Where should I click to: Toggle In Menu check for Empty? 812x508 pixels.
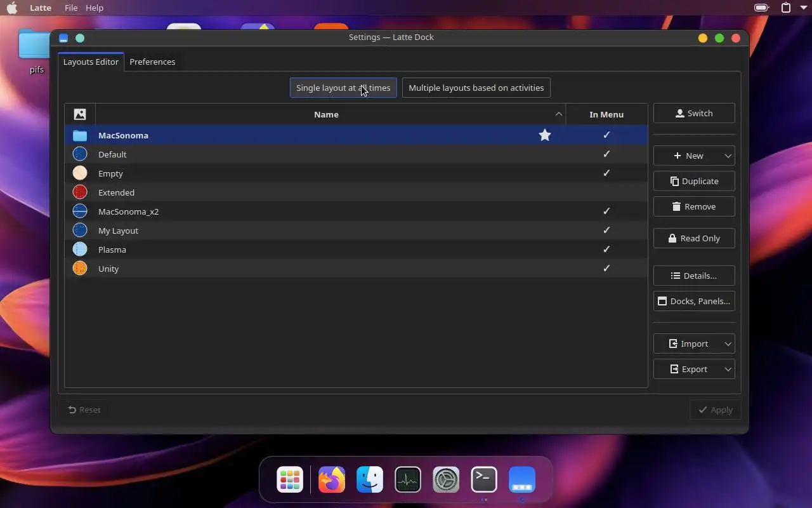(x=606, y=173)
